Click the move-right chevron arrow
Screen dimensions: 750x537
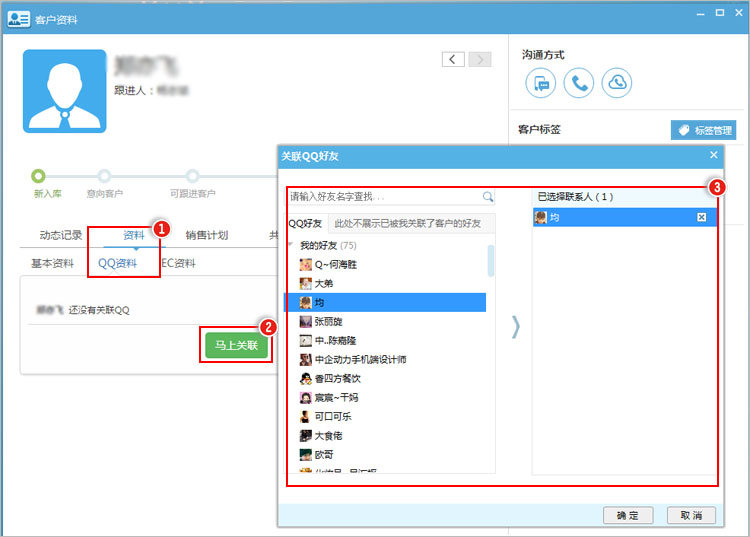[515, 327]
